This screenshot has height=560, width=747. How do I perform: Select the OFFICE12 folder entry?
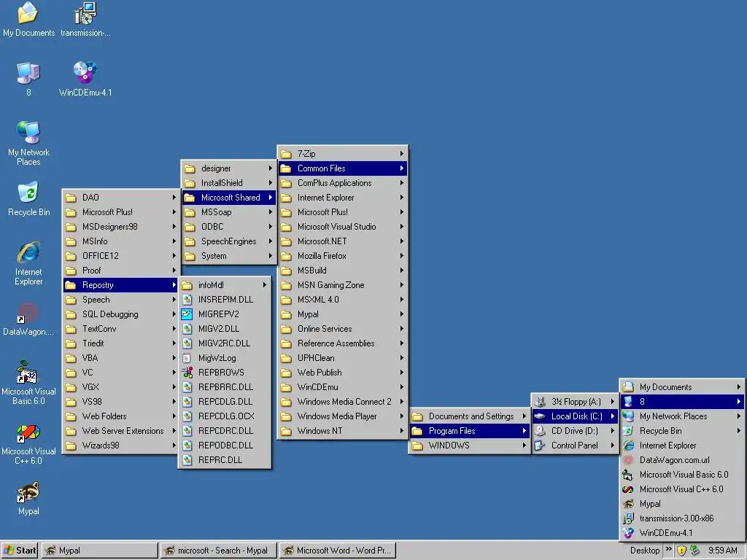pos(120,256)
